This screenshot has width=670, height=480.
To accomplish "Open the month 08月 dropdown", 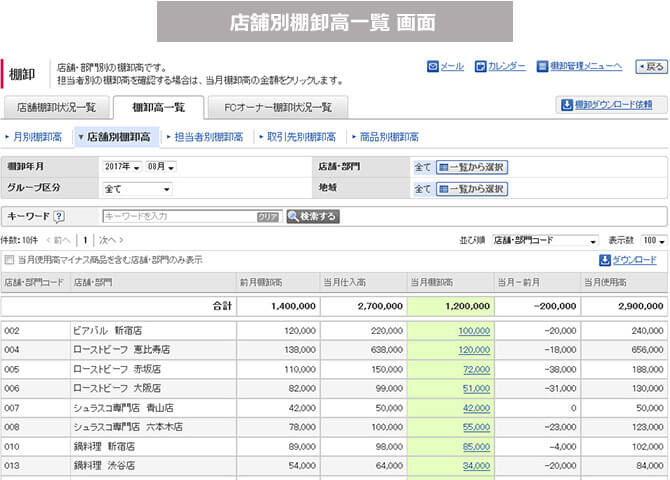I will tap(158, 167).
